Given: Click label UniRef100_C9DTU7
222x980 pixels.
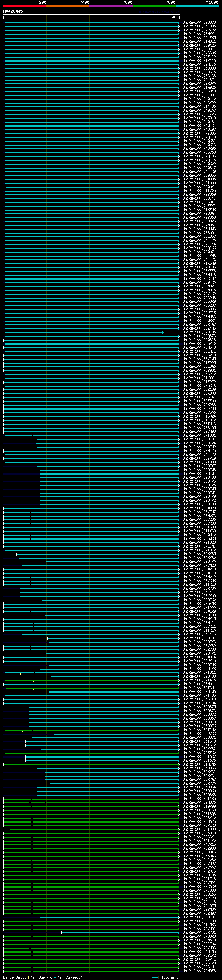Looking at the screenshot, I should point(199,917).
